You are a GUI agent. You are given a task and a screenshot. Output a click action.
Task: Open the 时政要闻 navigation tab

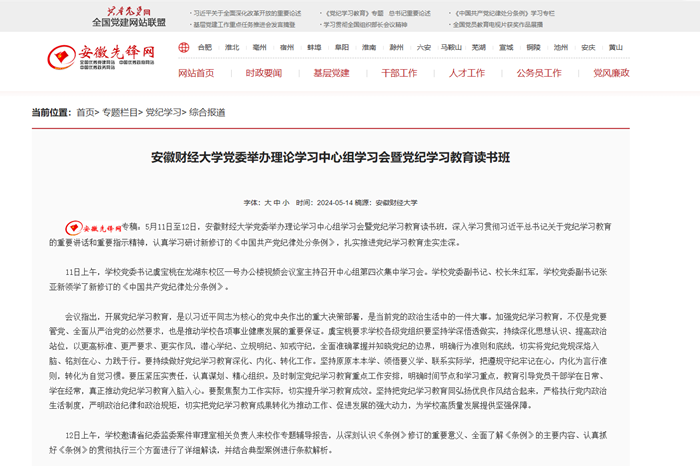click(x=264, y=73)
